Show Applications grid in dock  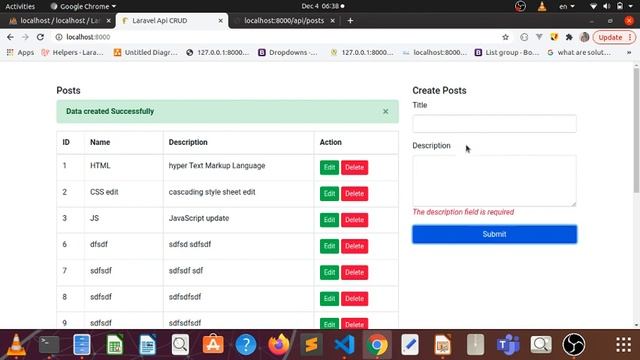pos(623,345)
